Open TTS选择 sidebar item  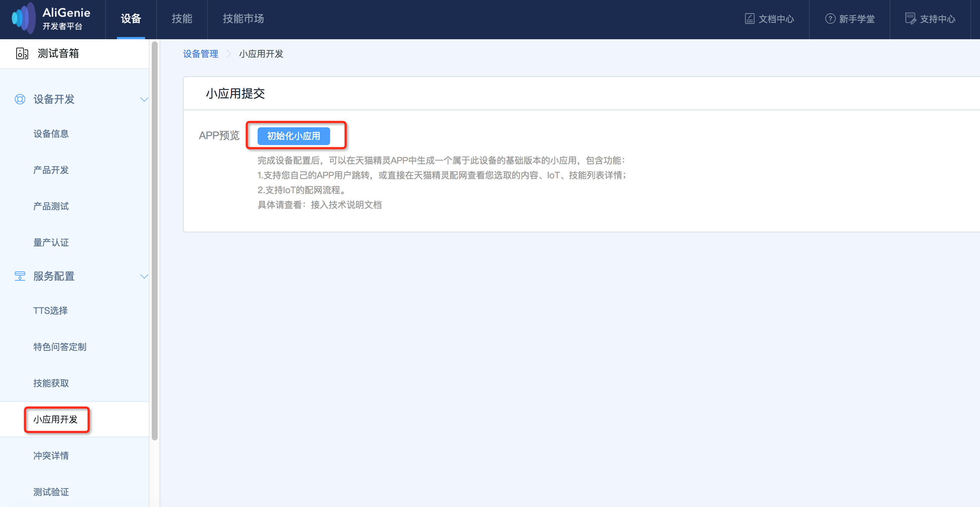pos(51,311)
